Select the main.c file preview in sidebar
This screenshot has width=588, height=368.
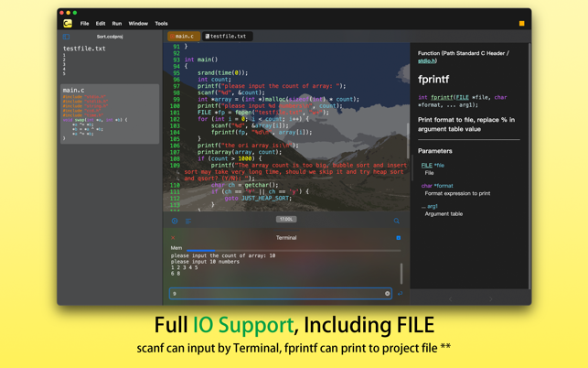(x=110, y=114)
